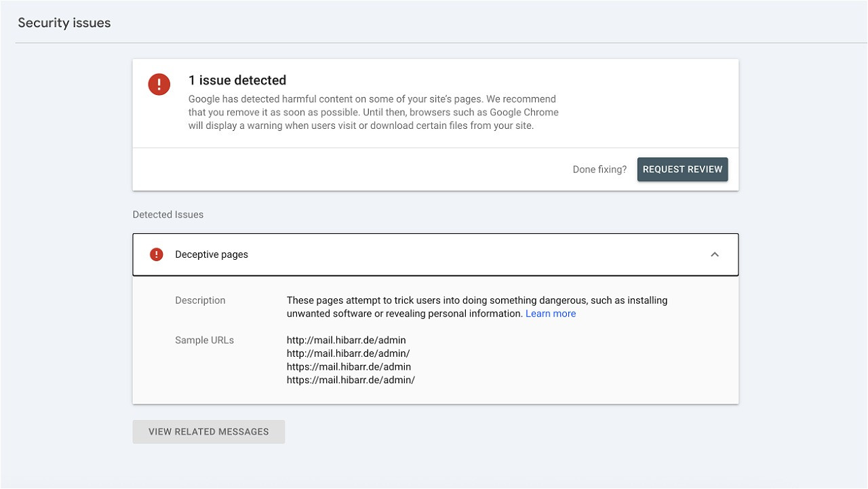Screen dimensions: 868x489
Task: Collapse the Deceptive pages section using the chevron
Action: (x=714, y=254)
